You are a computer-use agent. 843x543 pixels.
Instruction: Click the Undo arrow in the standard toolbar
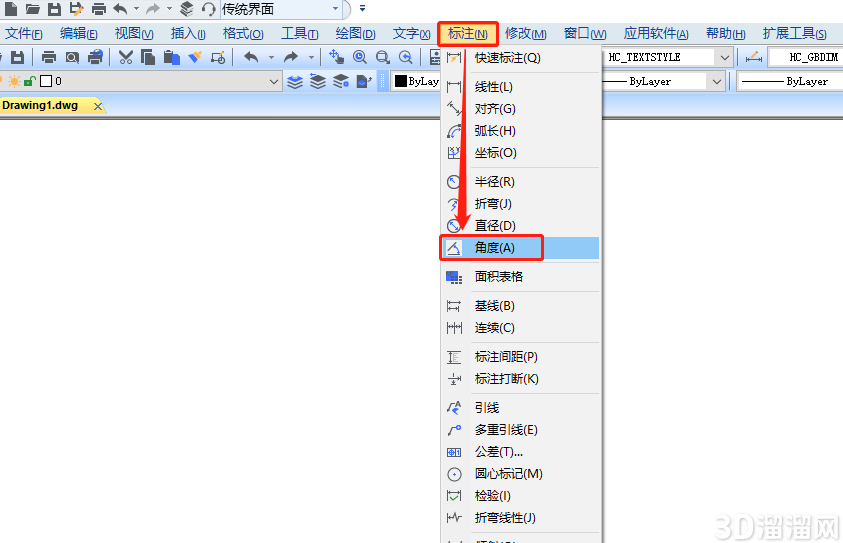[x=251, y=57]
